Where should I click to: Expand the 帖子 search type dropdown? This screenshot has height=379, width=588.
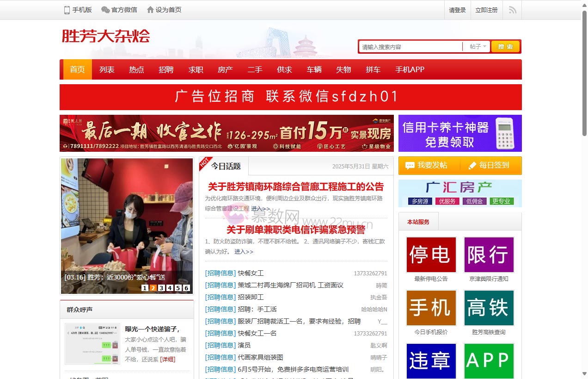(478, 47)
